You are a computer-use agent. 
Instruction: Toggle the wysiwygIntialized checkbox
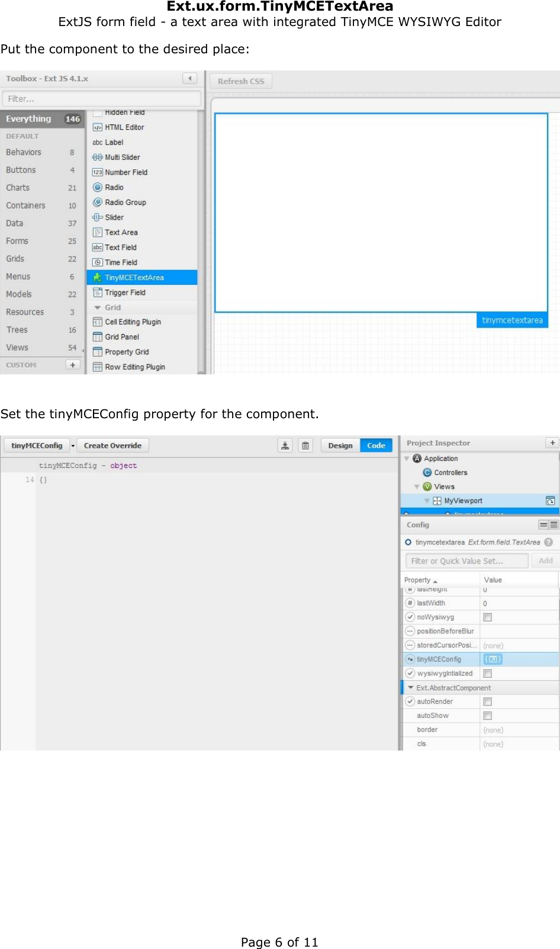point(488,674)
